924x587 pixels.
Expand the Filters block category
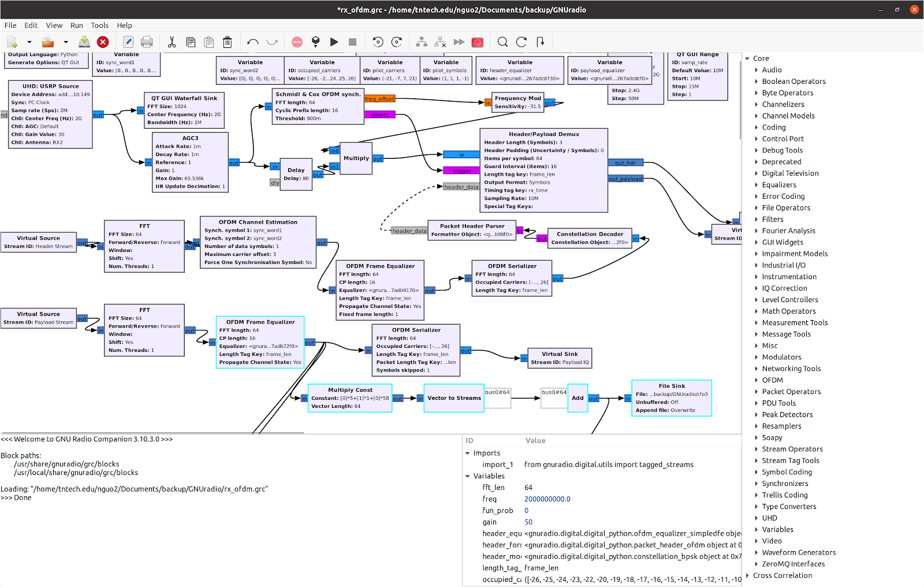[757, 220]
